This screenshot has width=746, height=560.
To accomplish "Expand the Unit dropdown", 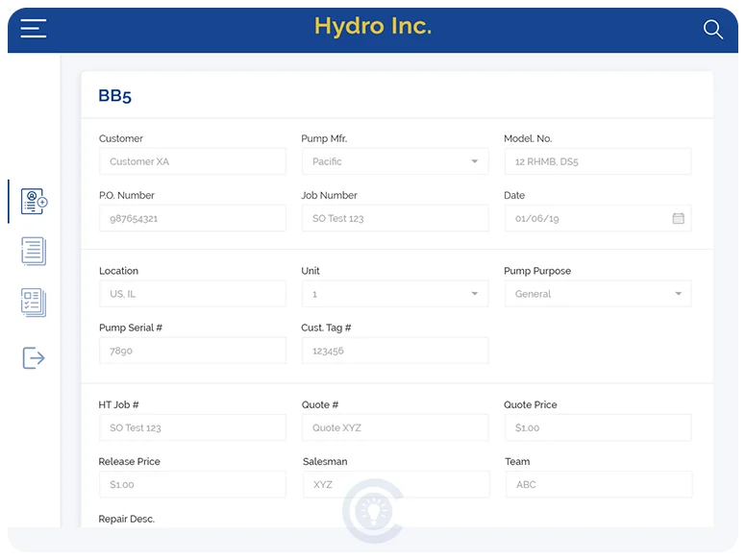I will tap(474, 294).
